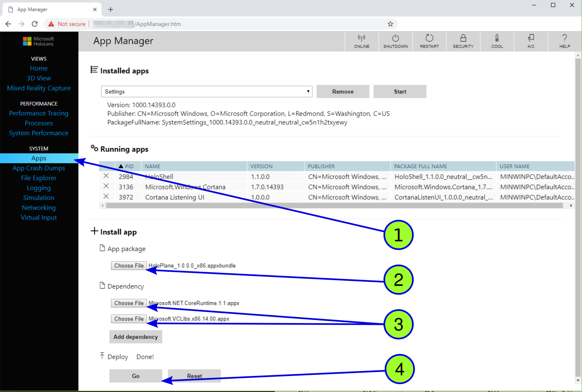Bookmark this page with the star icon
Viewport: 582px width, 392px height.
click(x=390, y=24)
